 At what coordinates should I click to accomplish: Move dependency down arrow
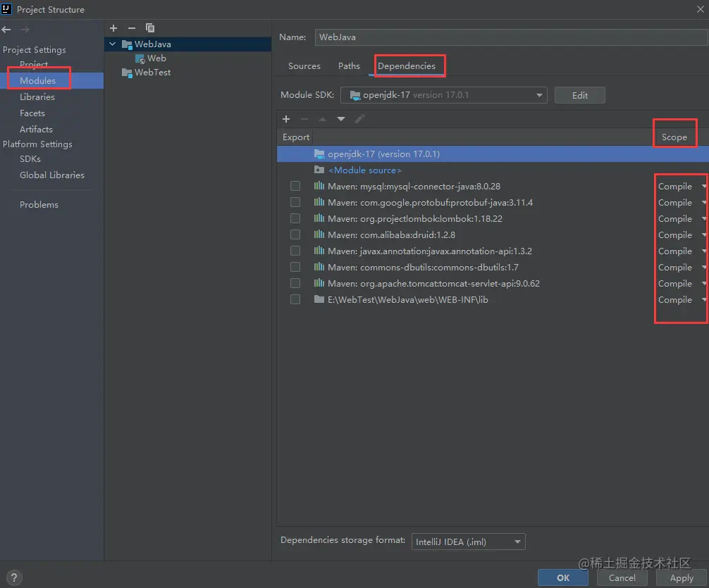click(x=341, y=119)
